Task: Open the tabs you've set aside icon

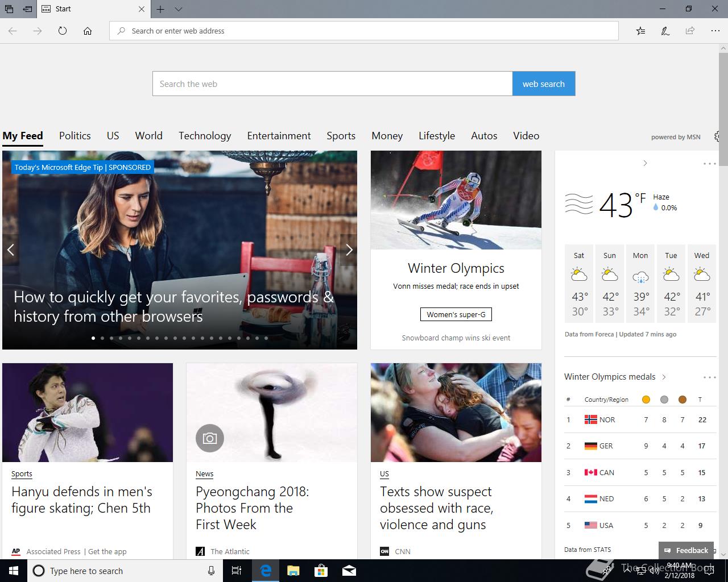Action: click(9, 9)
